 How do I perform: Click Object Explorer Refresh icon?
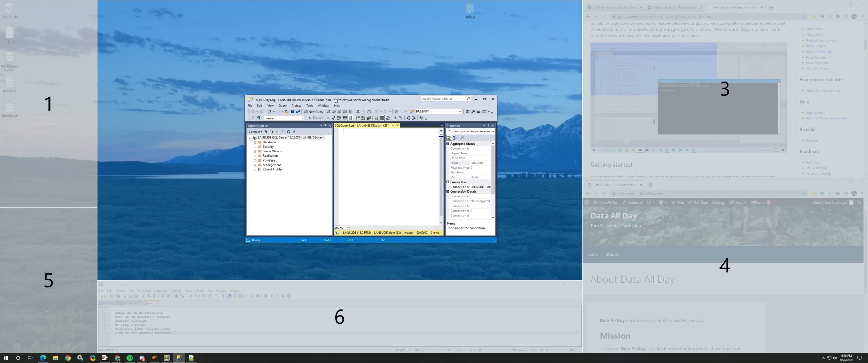288,132
